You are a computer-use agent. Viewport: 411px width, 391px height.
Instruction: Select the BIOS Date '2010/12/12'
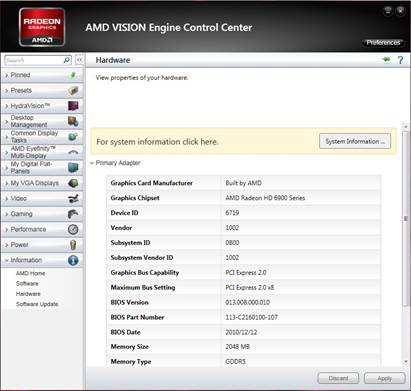pyautogui.click(x=241, y=332)
